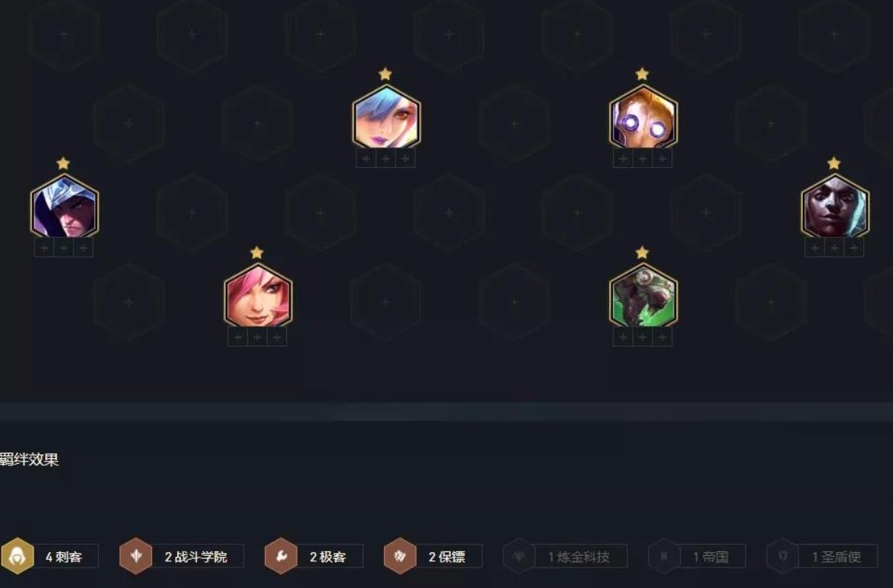Click the inactive 炼金科技 trait icon
The height and width of the screenshot is (588, 893).
pos(519,556)
